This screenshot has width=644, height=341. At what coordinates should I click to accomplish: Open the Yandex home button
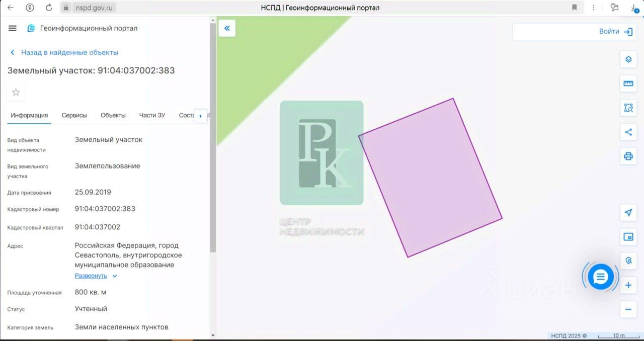tap(30, 8)
